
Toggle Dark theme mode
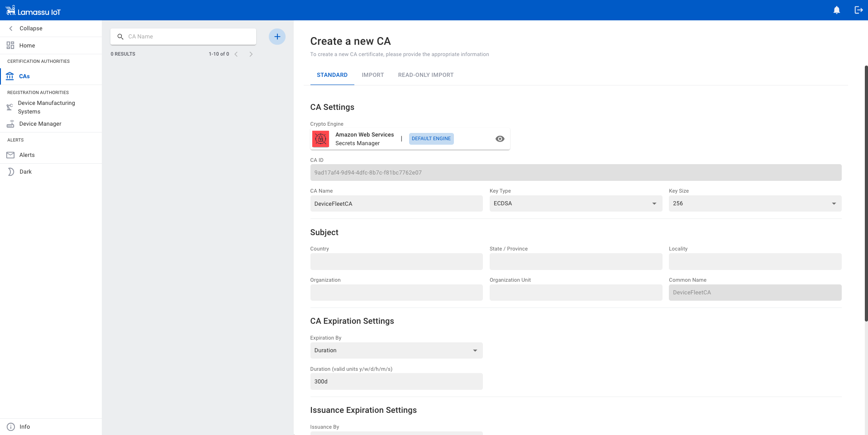(x=25, y=172)
